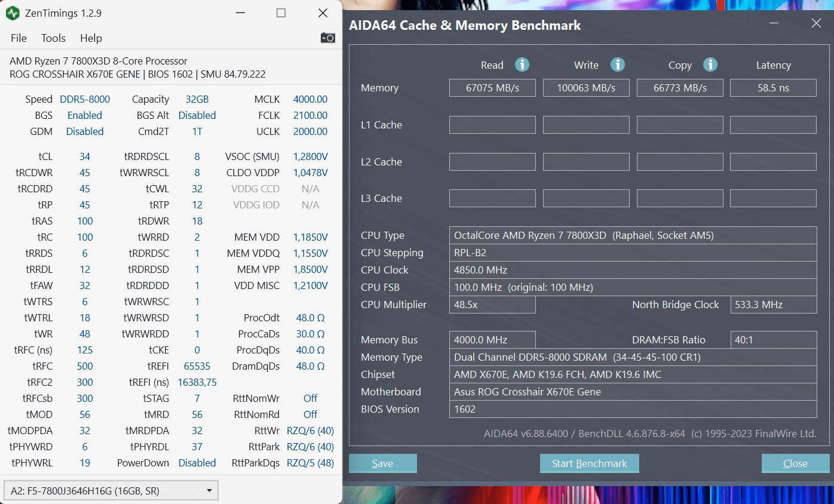Click the Write column info icon

tap(617, 64)
